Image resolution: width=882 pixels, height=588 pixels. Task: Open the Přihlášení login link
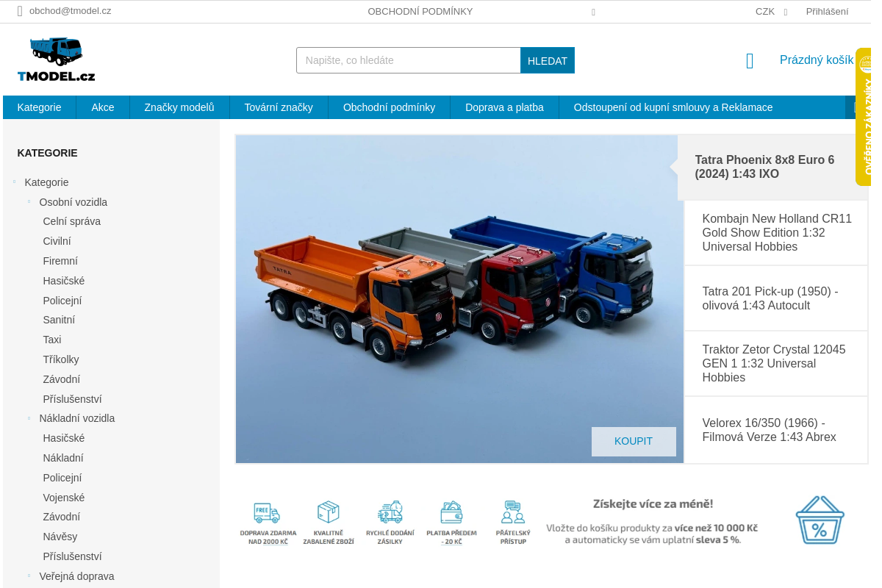click(x=827, y=11)
